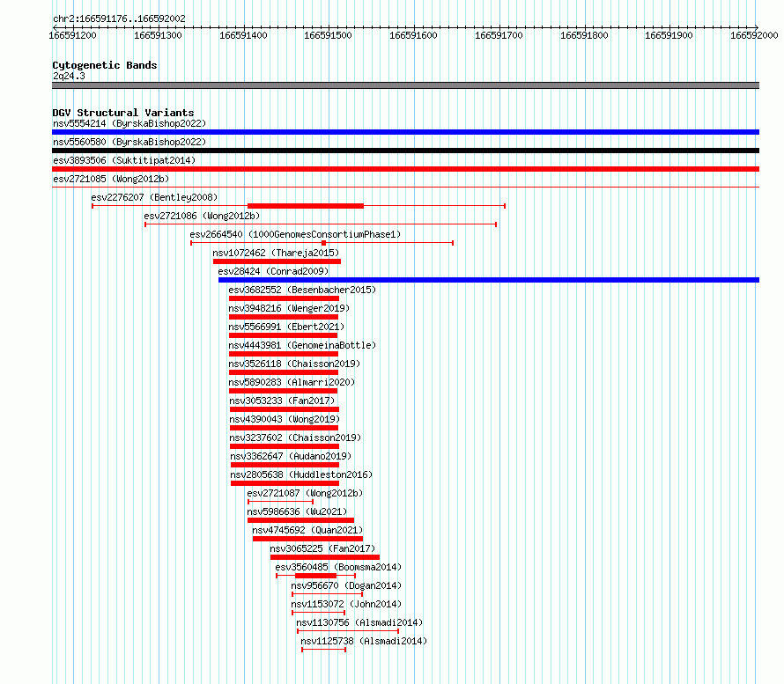The image size is (784, 684).
Task: Select the thin red line of nsv1130756
Action: [x=348, y=631]
